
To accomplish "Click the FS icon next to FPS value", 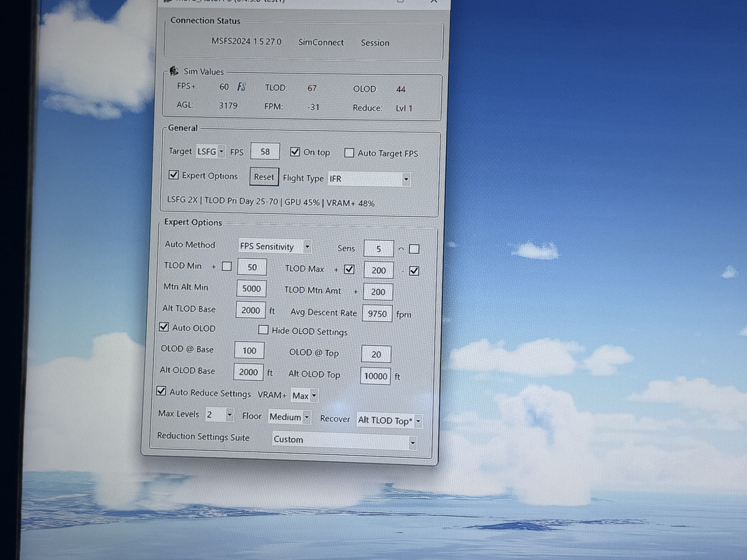I will click(241, 87).
